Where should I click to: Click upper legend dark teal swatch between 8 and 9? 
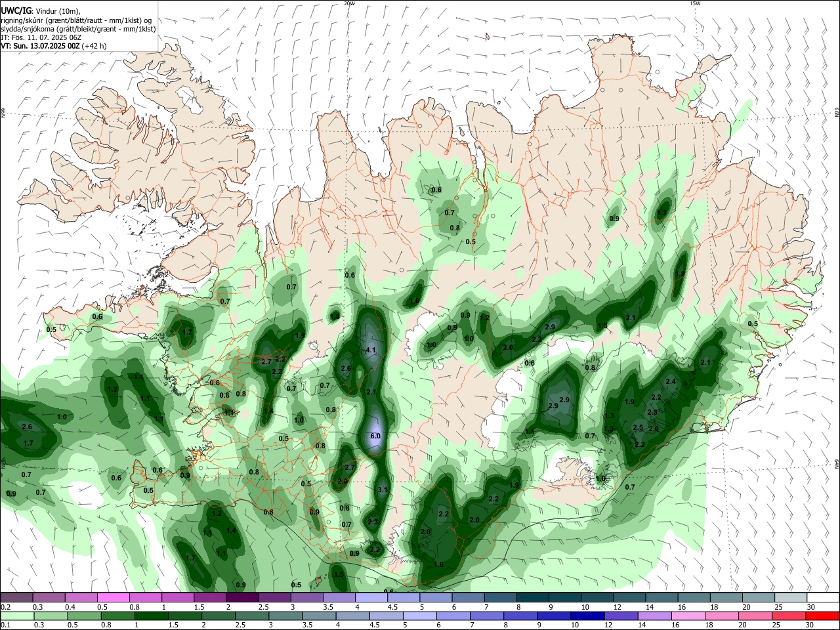(x=533, y=597)
